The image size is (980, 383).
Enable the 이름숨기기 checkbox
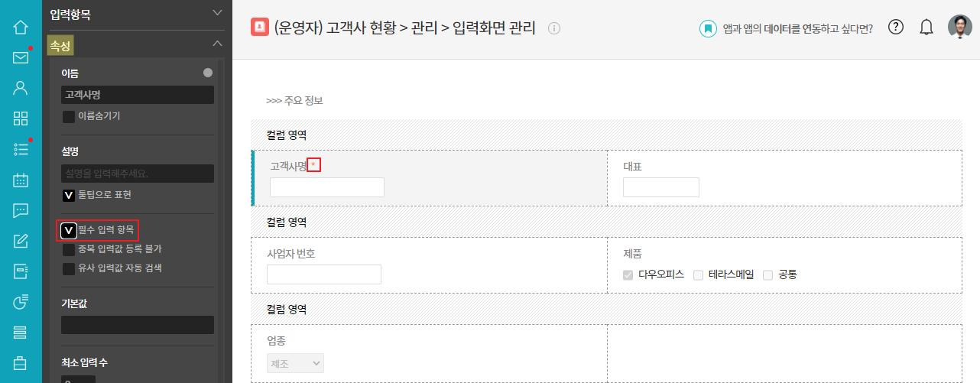click(69, 117)
